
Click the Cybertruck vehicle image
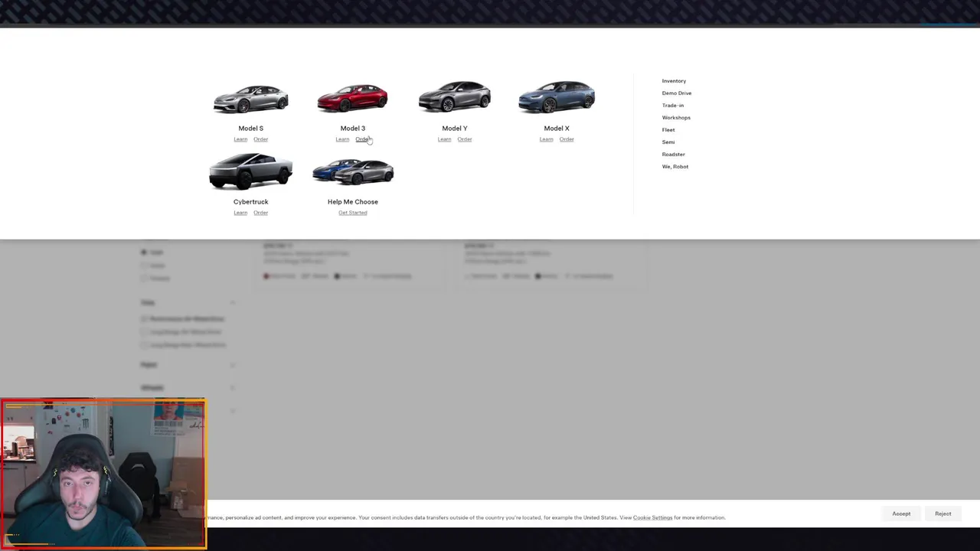tap(250, 171)
